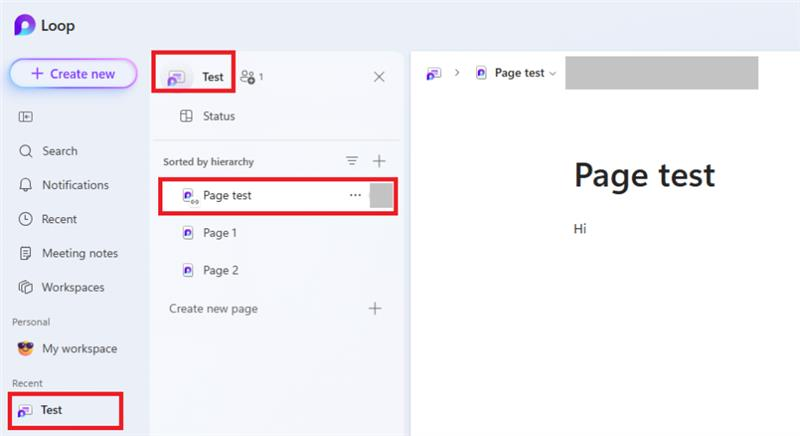
Task: Click the My workspace emoji icon
Action: (26, 348)
